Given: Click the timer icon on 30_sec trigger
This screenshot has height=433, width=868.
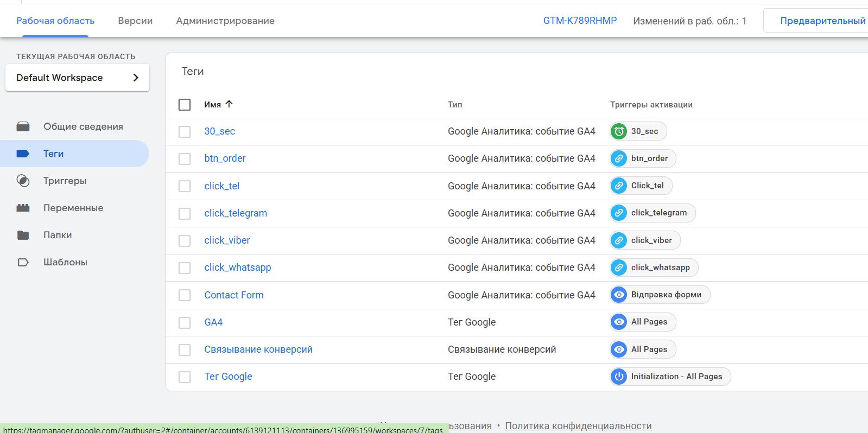Looking at the screenshot, I should pyautogui.click(x=619, y=131).
